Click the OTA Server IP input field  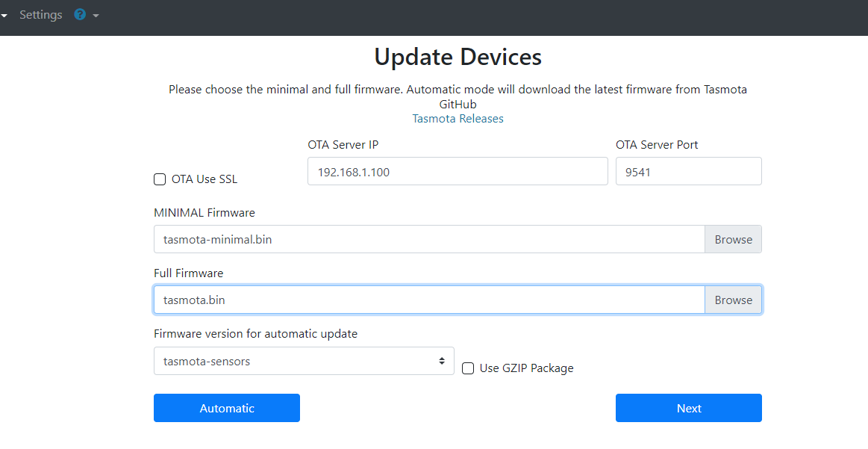[x=458, y=171]
